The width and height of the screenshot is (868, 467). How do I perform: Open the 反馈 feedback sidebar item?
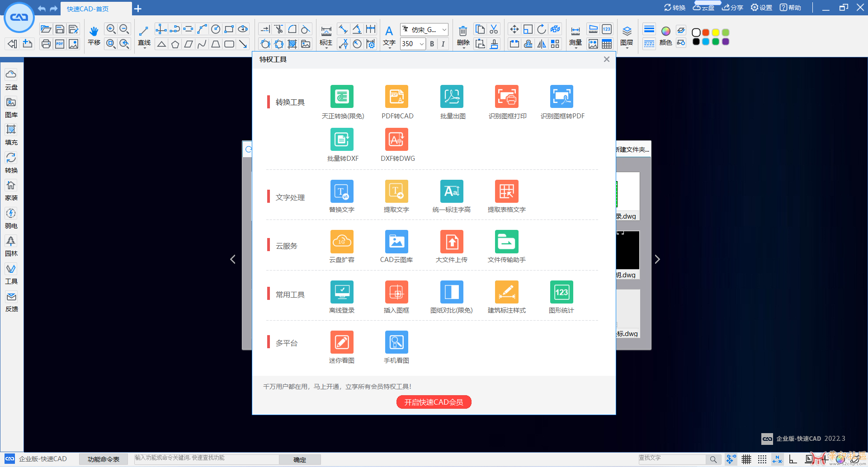click(11, 302)
